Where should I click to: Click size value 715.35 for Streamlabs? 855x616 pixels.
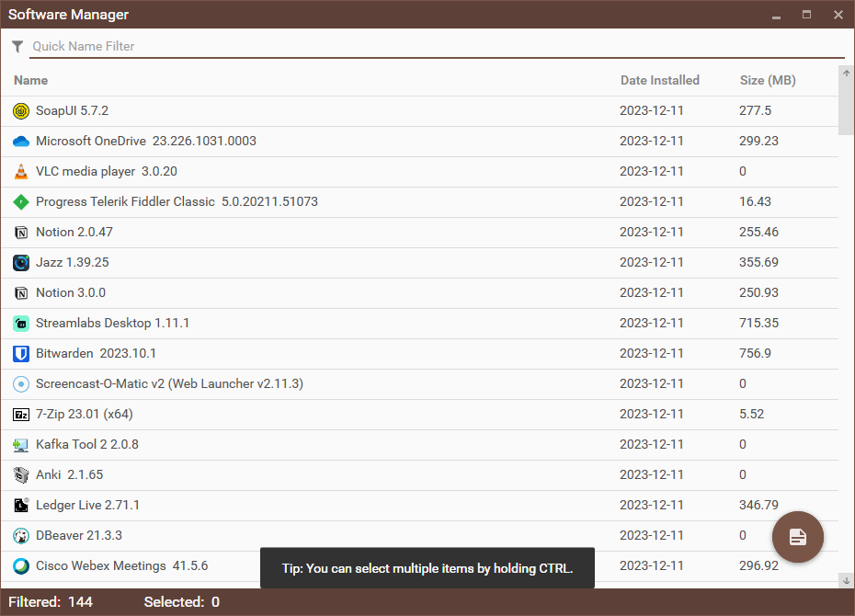point(758,324)
